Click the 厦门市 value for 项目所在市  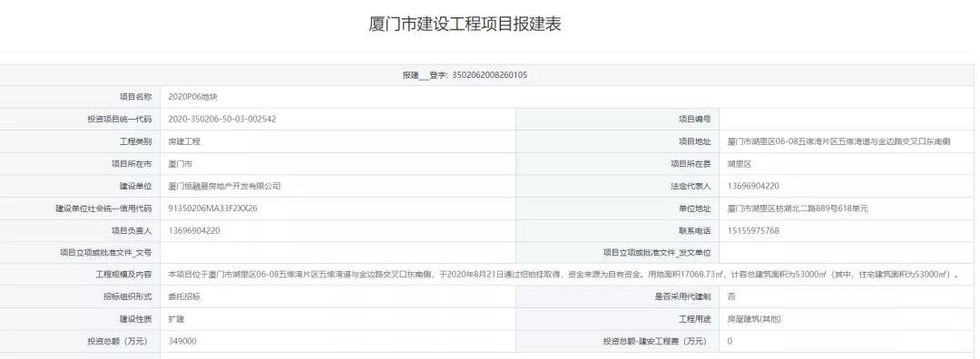180,164
